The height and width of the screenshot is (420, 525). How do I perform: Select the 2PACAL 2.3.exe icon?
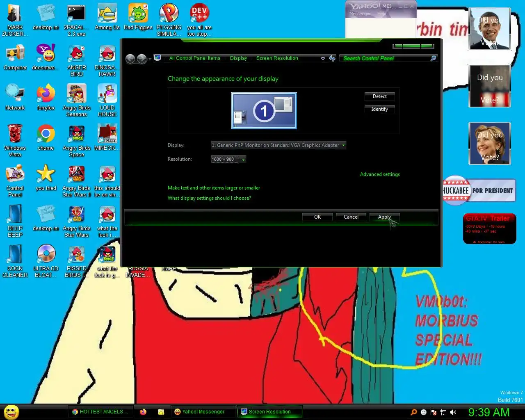pos(76,20)
